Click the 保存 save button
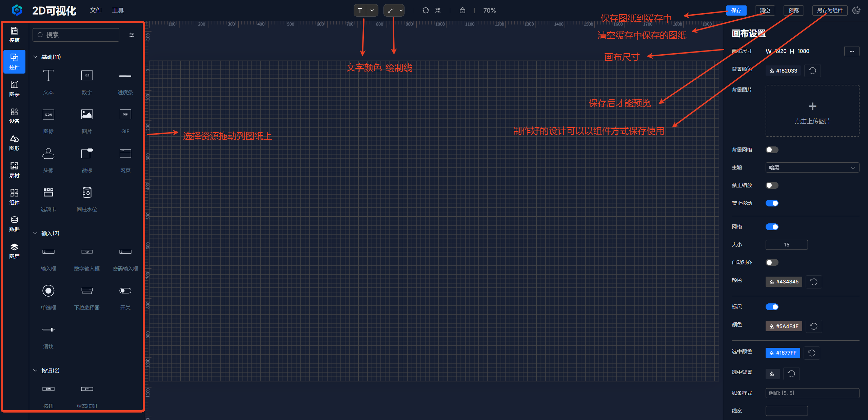The image size is (868, 420). coord(736,11)
